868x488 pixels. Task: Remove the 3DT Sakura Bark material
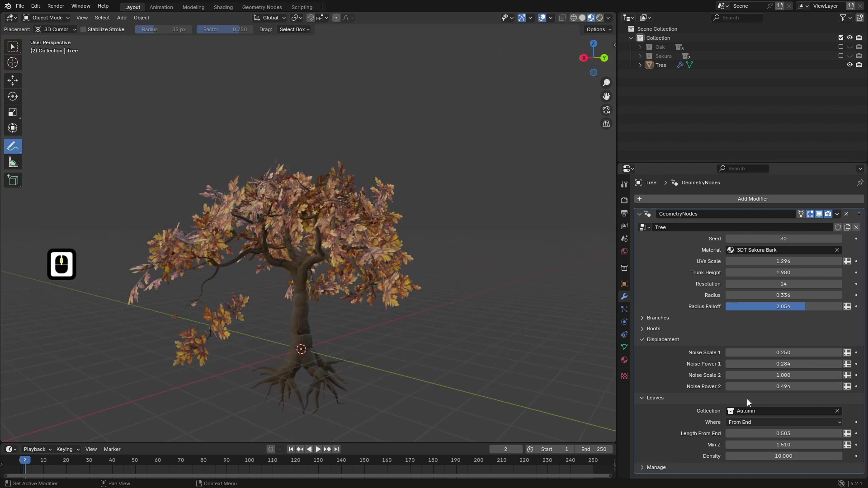837,249
